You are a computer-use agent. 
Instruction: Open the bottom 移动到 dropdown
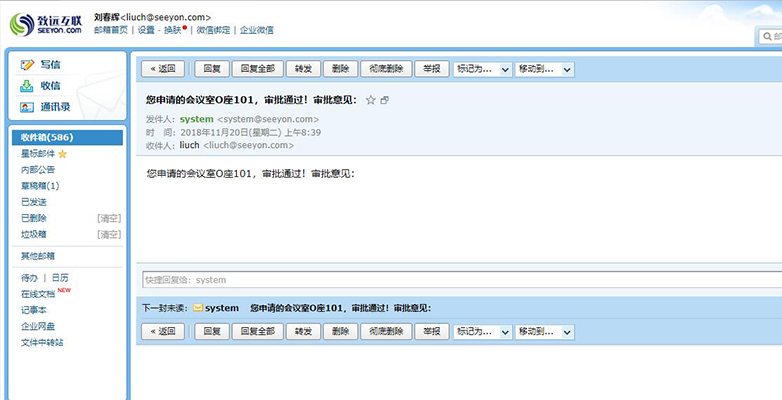tap(545, 331)
